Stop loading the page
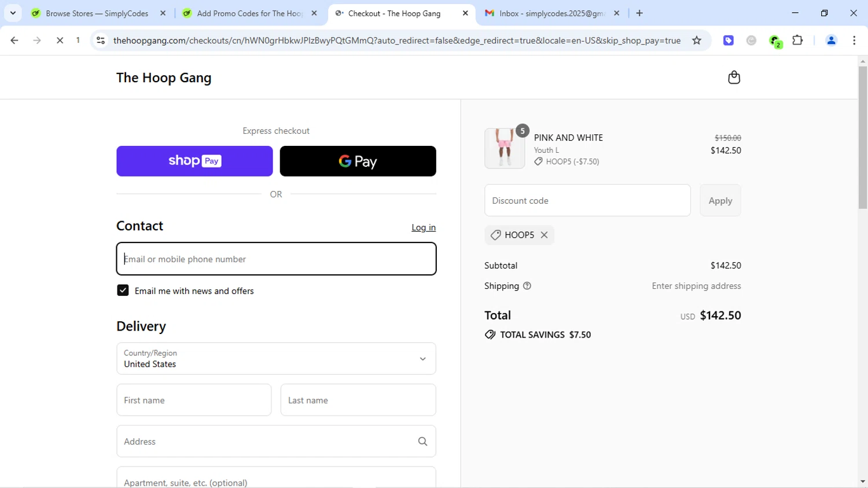Screen dimensions: 868x488 [x=60, y=41]
